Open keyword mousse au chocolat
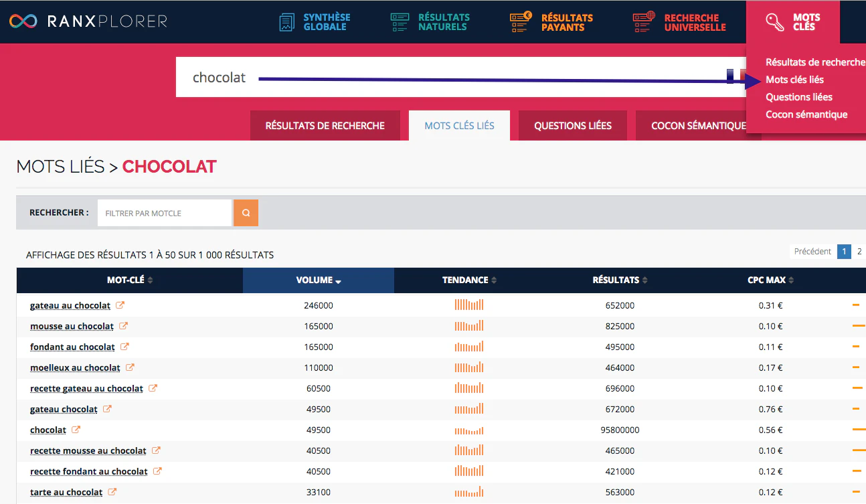Screen dimensions: 866x504 [x=72, y=326]
